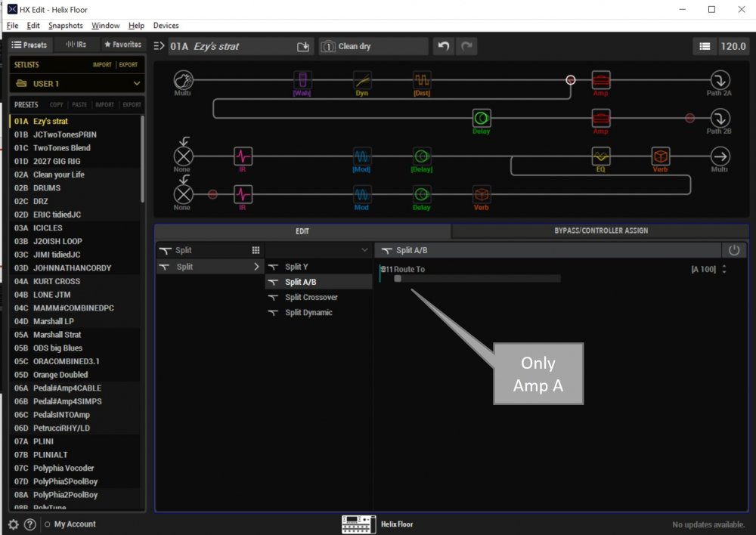Open the save preset icon
The height and width of the screenshot is (535, 756).
pyautogui.click(x=303, y=47)
